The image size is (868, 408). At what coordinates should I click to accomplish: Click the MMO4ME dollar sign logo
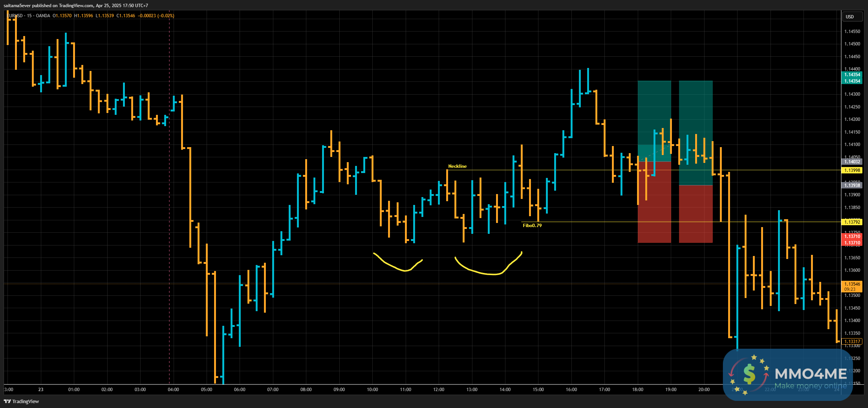click(749, 374)
